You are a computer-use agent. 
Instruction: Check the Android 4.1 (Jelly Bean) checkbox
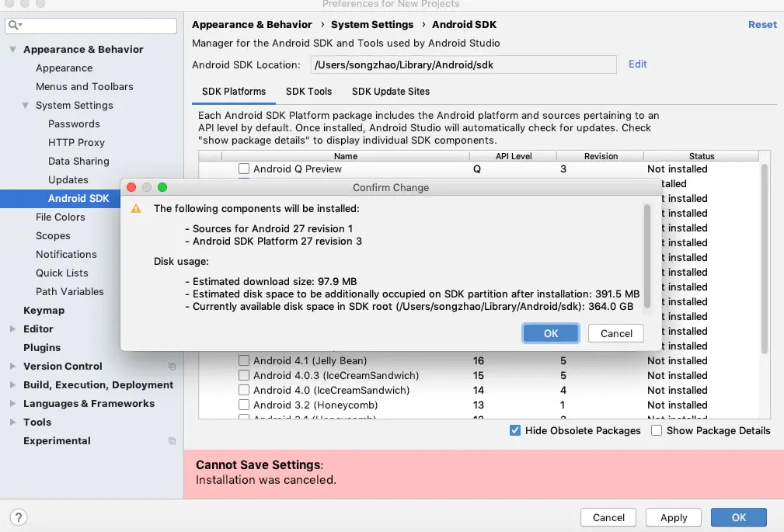[243, 360]
